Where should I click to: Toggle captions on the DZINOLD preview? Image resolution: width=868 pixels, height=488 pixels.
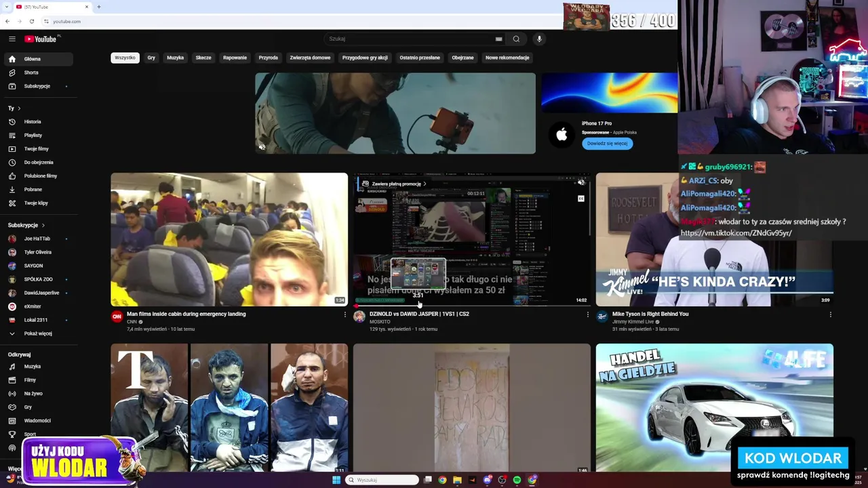coord(581,199)
